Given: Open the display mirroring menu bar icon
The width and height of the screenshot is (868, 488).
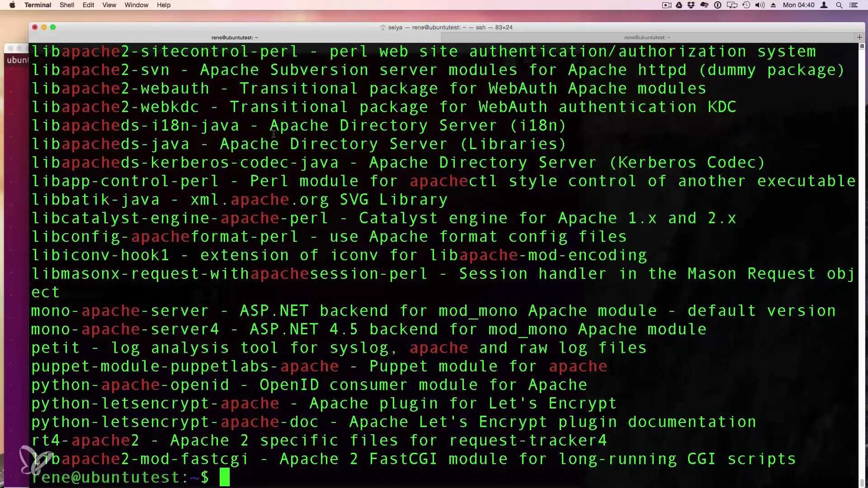Looking at the screenshot, I should (732, 5).
